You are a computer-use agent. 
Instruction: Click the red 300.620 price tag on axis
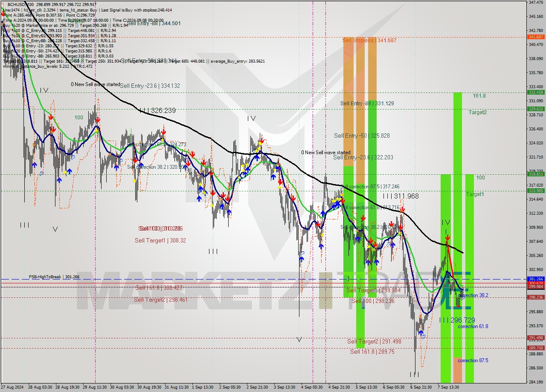pos(536,283)
